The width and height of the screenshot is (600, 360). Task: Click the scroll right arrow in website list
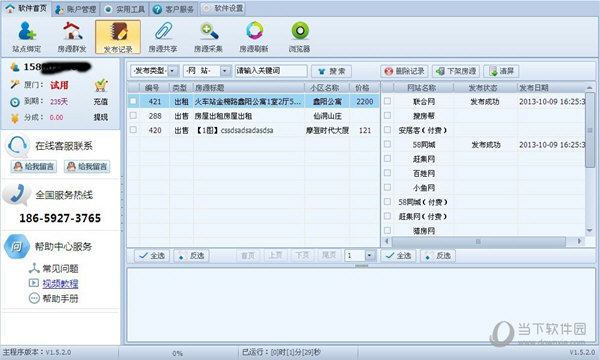[580, 241]
